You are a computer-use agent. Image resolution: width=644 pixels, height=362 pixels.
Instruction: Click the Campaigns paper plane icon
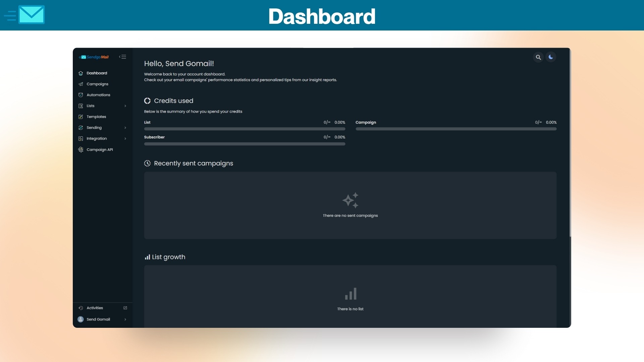point(80,84)
